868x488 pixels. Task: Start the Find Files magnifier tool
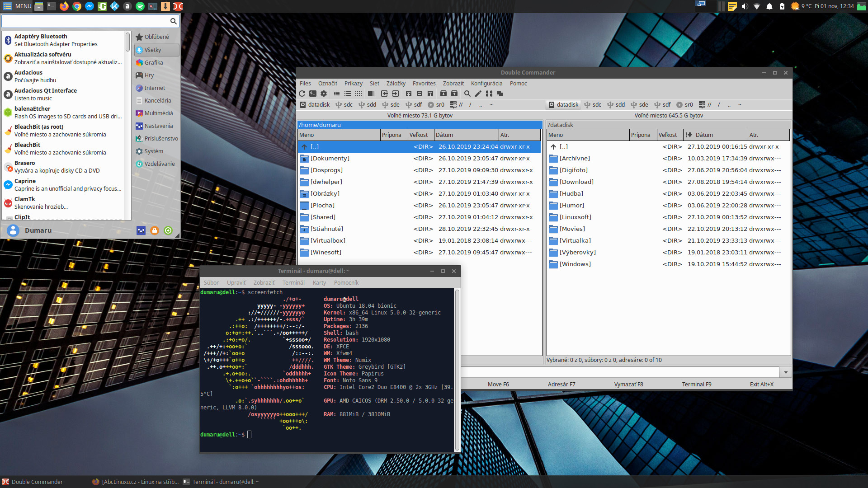[467, 94]
